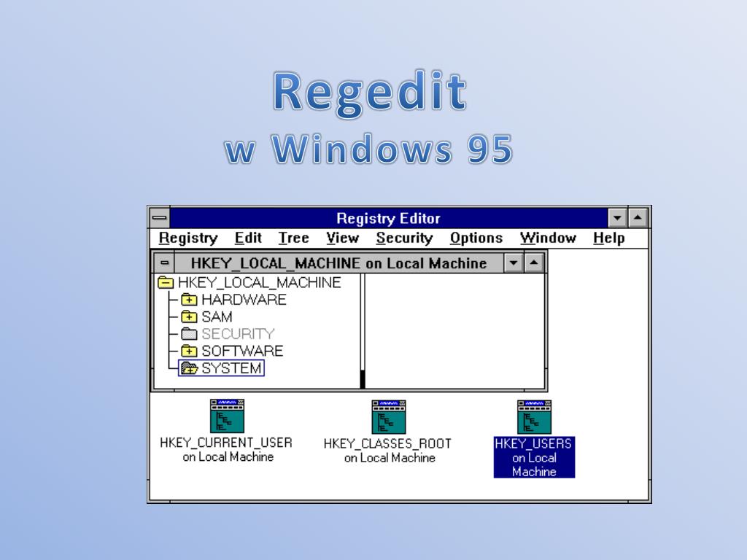Open the Security menu
This screenshot has width=747, height=560.
[404, 238]
